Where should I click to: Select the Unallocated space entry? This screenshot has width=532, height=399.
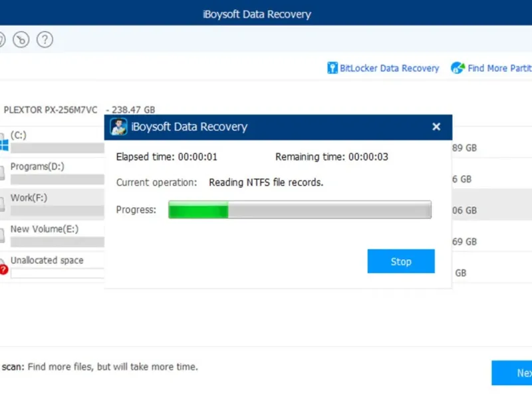coord(47,261)
